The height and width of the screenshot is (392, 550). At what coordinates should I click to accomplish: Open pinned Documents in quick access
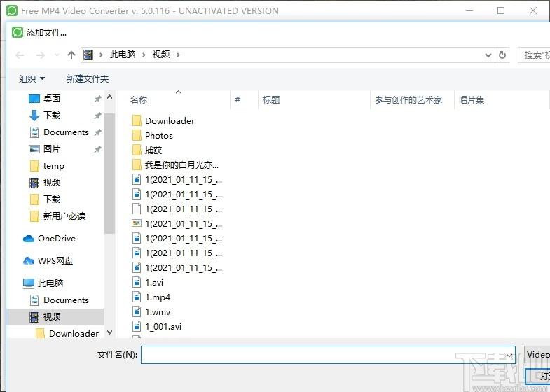point(66,132)
